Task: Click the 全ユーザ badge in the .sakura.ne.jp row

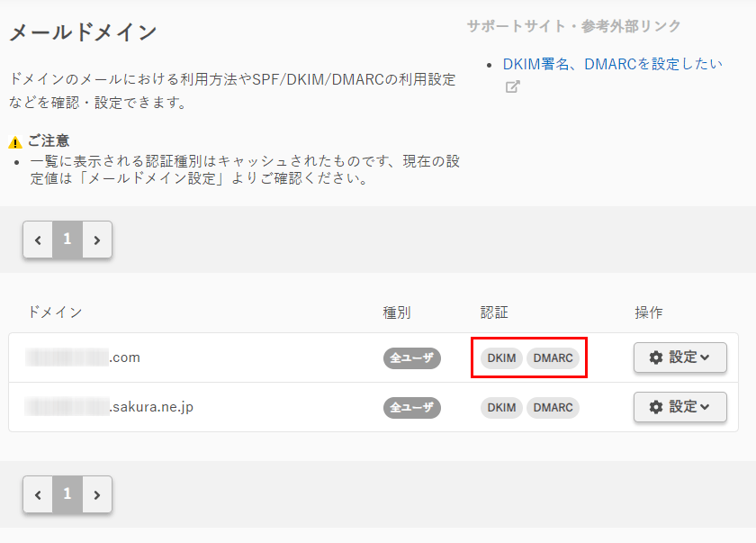Action: (412, 407)
